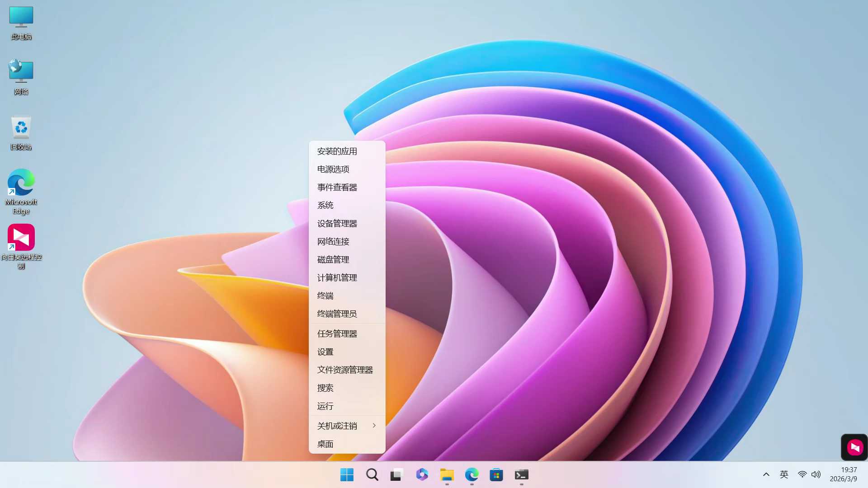Expand the hidden tray icons chevron
Screen dimensions: 868x488
click(766, 474)
